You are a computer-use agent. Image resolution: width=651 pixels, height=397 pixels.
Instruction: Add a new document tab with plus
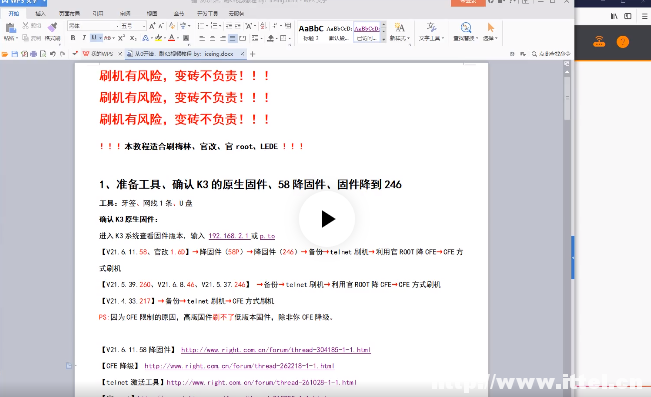[x=252, y=54]
